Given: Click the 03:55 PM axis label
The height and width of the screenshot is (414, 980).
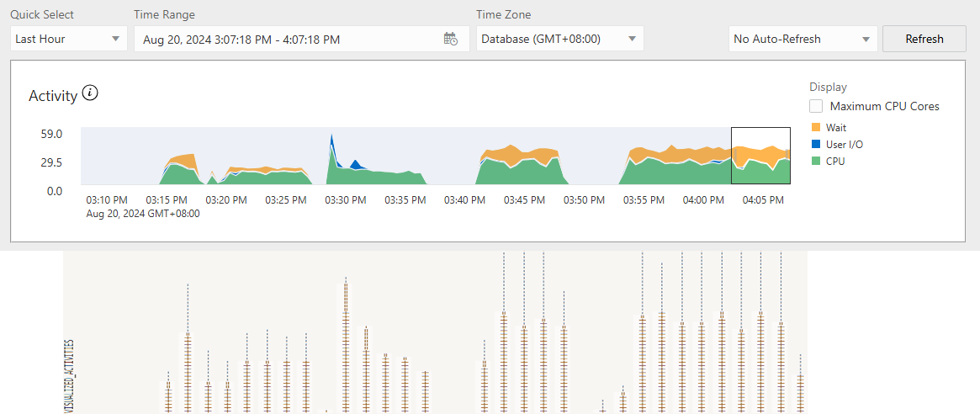Looking at the screenshot, I should pyautogui.click(x=644, y=200).
